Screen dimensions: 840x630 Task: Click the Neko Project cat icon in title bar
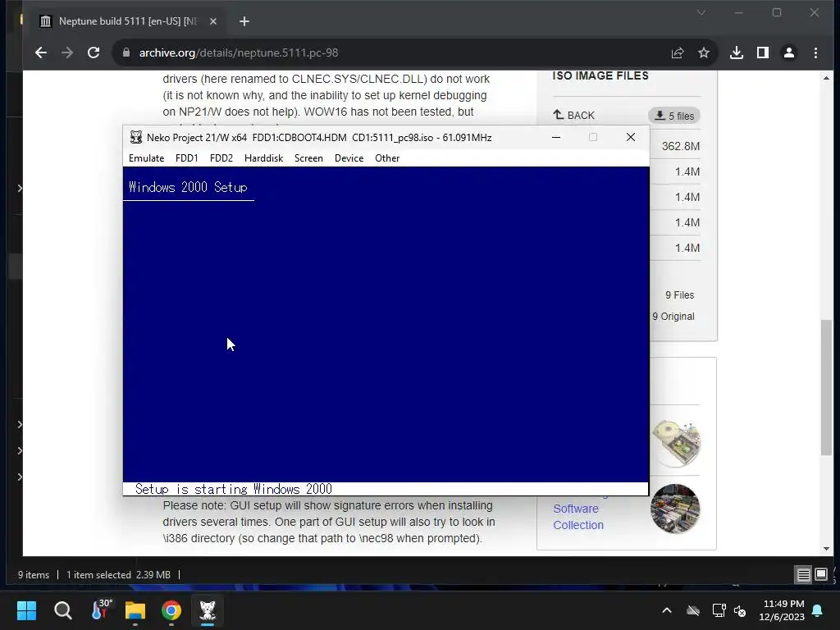click(x=136, y=137)
